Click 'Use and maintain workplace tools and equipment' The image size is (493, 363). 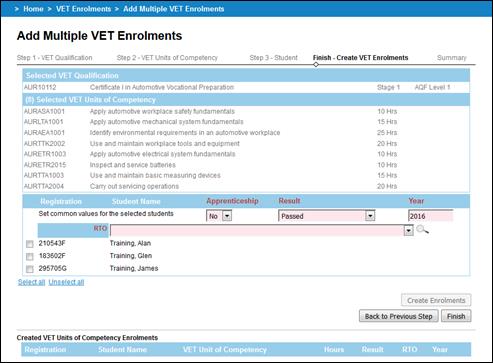pyautogui.click(x=165, y=144)
